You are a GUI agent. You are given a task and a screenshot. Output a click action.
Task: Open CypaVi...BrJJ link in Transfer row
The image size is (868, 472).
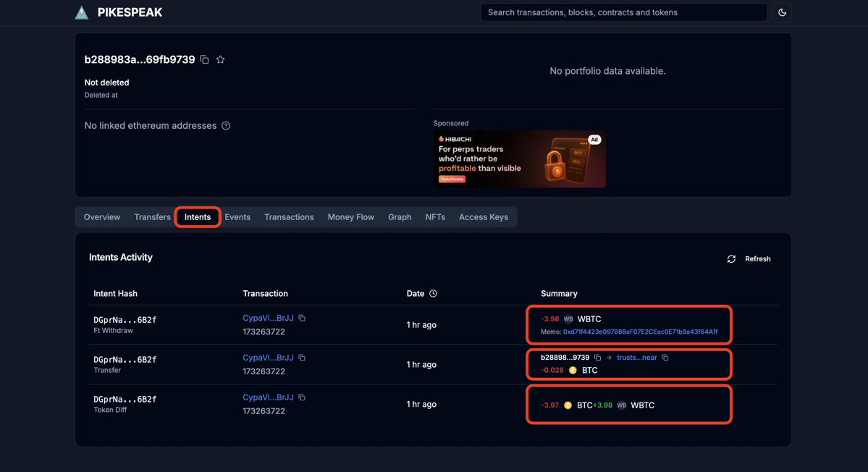pos(268,358)
